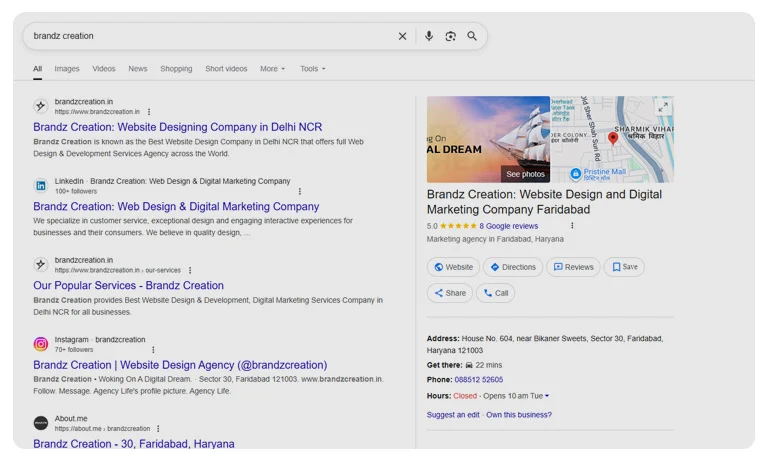Click the about.me › brandzcreation URL text

pyautogui.click(x=102, y=429)
